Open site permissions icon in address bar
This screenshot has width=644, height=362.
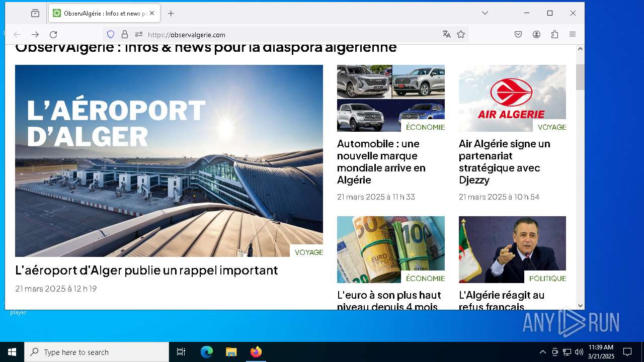point(139,34)
